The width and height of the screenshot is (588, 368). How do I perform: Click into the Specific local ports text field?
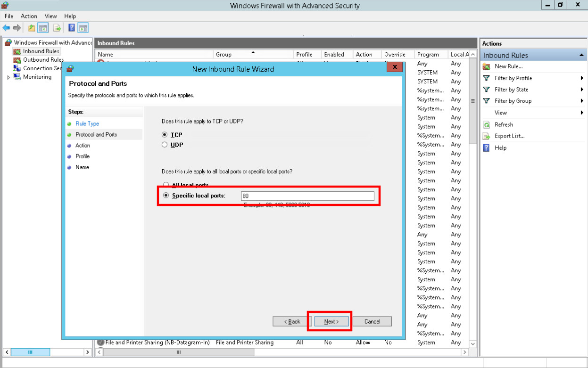[x=307, y=196]
